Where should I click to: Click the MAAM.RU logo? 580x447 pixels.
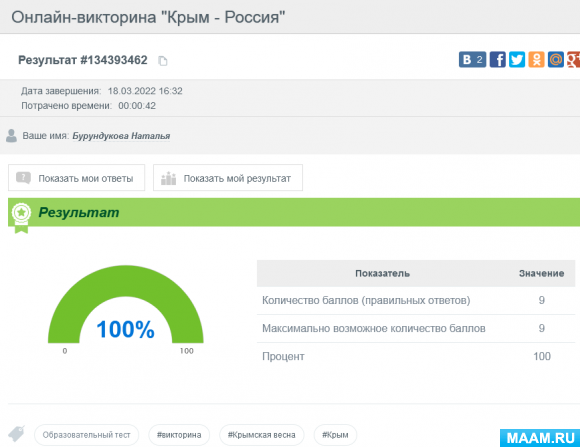[540, 438]
